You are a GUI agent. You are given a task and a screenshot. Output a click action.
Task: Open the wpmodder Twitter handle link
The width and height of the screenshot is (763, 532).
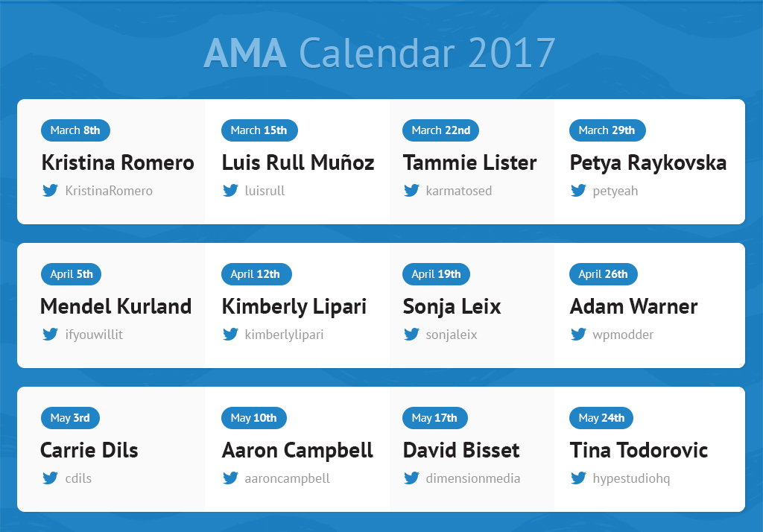[623, 335]
